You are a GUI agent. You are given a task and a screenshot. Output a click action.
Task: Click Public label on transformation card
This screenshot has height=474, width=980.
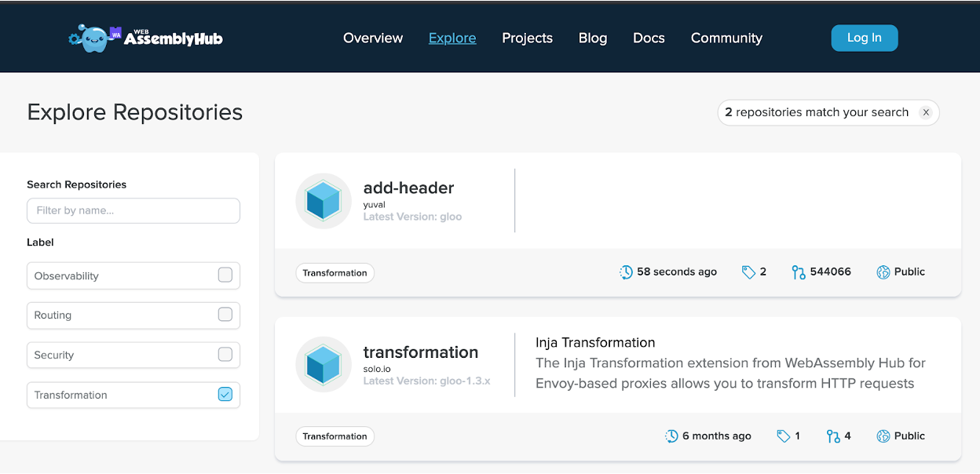pyautogui.click(x=909, y=436)
